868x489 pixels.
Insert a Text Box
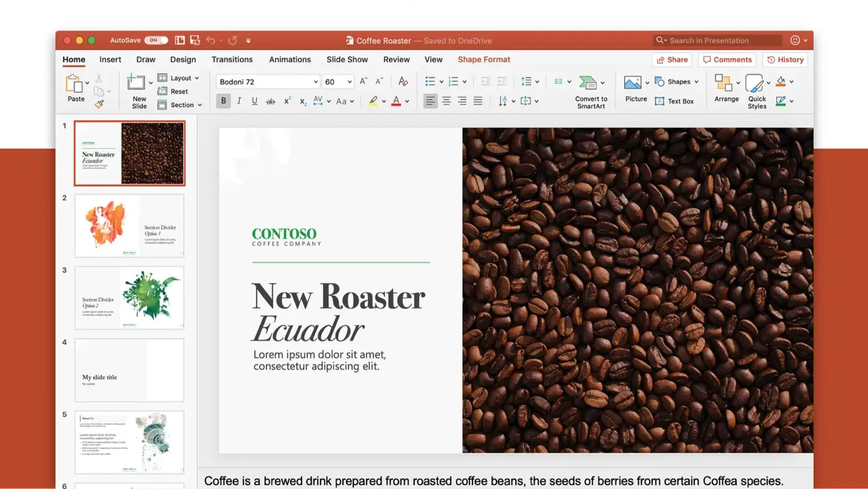676,101
